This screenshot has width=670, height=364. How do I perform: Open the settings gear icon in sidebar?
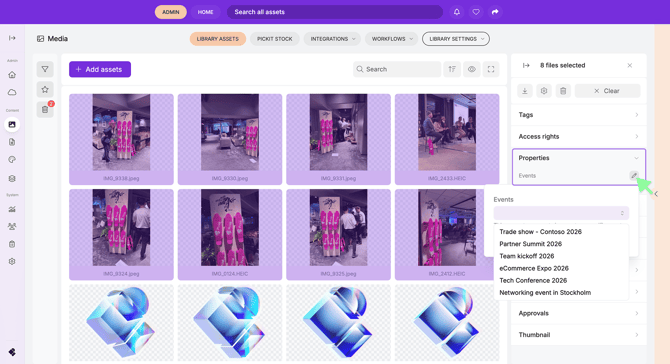[x=12, y=261]
